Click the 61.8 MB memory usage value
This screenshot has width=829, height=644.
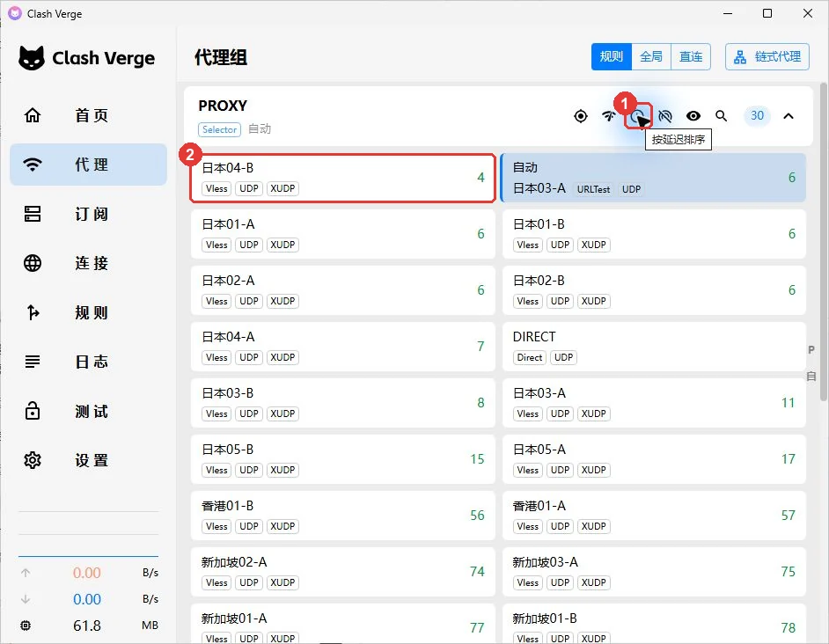(87, 626)
